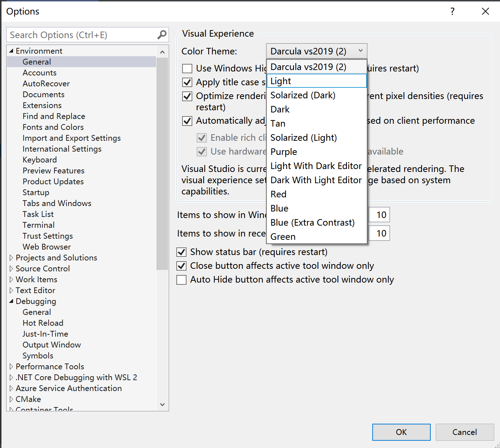Viewport: 500px width, 448px height.
Task: Select the Purple theme
Action: (x=317, y=152)
